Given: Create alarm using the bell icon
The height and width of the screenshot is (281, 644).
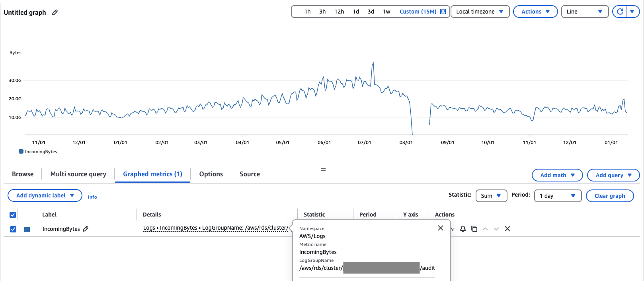Looking at the screenshot, I should pyautogui.click(x=463, y=229).
